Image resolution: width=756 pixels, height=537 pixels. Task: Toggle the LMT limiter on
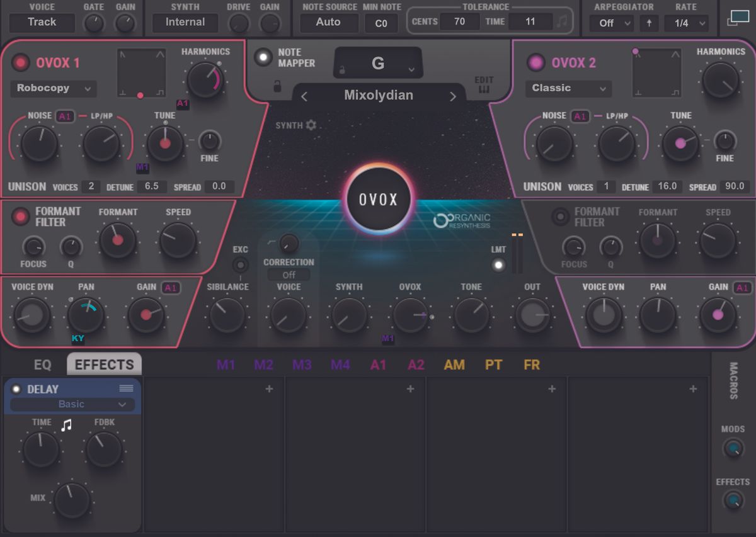tap(498, 266)
